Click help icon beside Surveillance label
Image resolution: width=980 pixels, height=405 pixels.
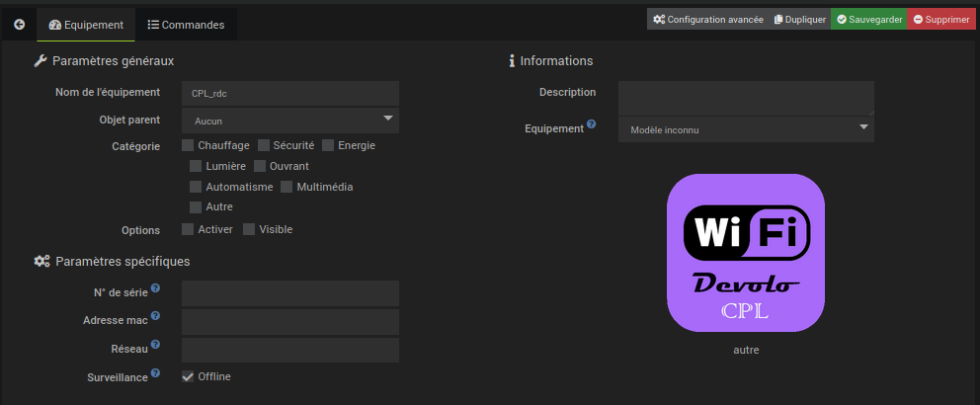tap(156, 373)
